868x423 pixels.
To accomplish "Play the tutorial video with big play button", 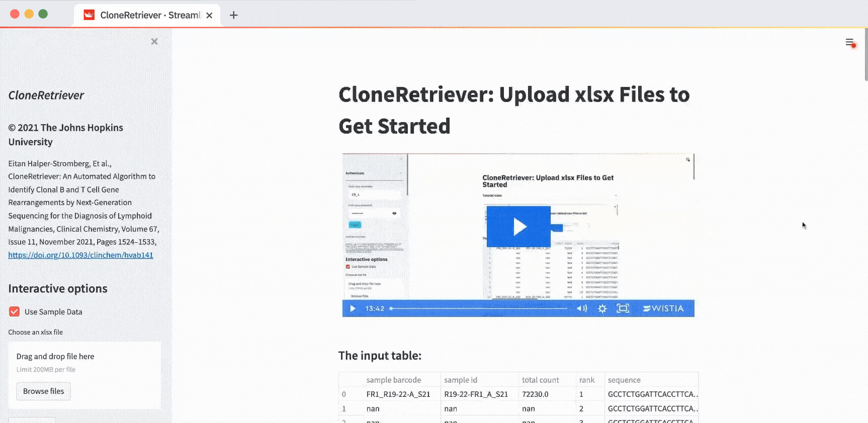I will click(518, 227).
